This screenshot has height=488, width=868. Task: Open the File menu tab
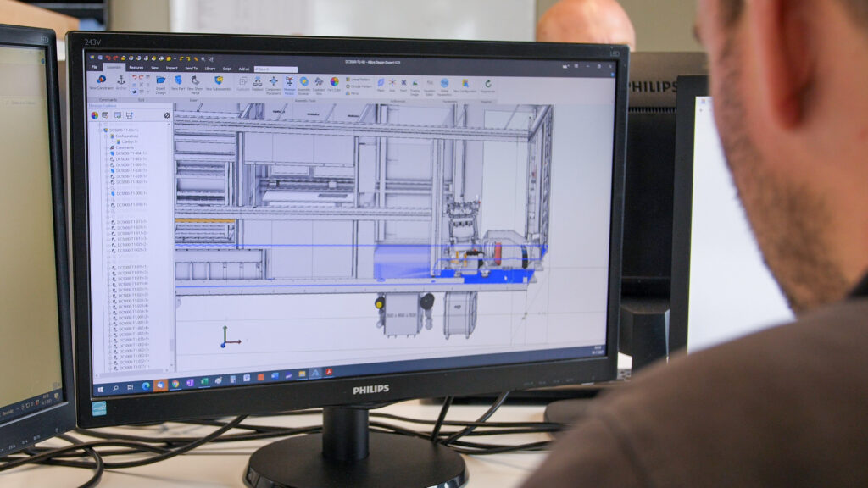click(x=95, y=66)
